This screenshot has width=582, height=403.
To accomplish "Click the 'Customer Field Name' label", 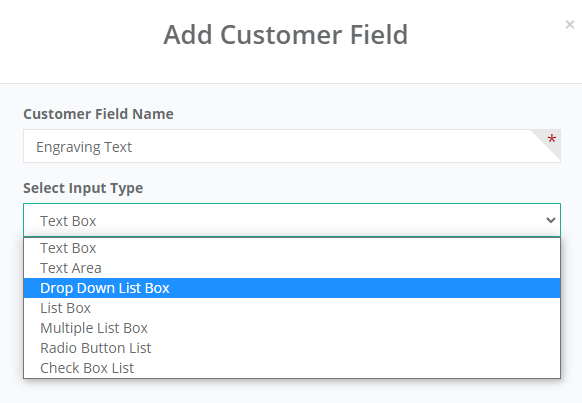I will (x=98, y=114).
